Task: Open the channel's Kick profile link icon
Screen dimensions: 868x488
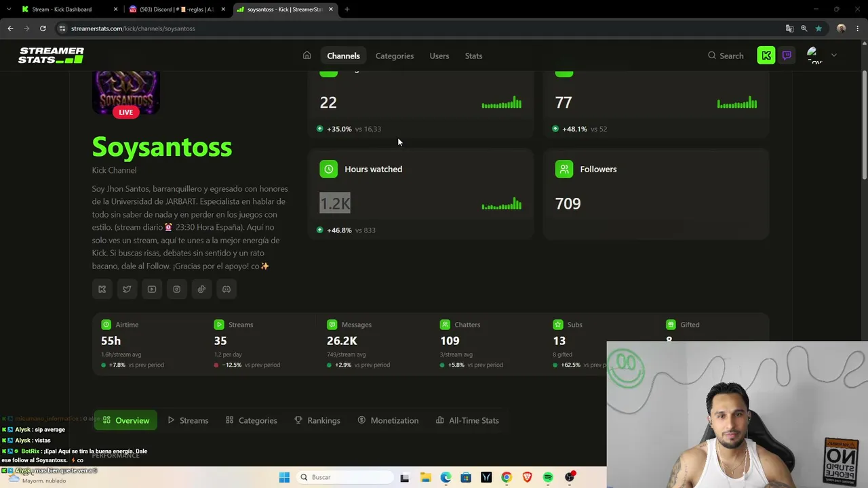Action: coord(102,289)
